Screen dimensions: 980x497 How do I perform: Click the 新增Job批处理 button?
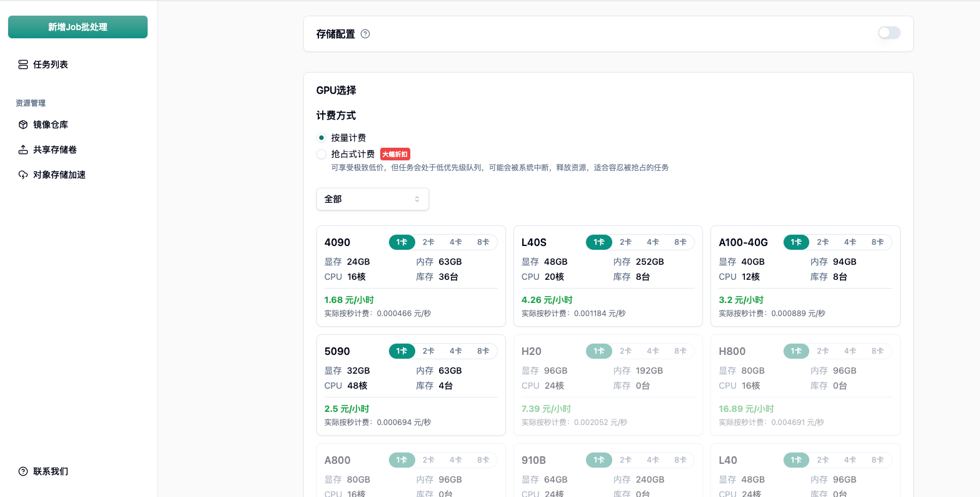point(78,27)
